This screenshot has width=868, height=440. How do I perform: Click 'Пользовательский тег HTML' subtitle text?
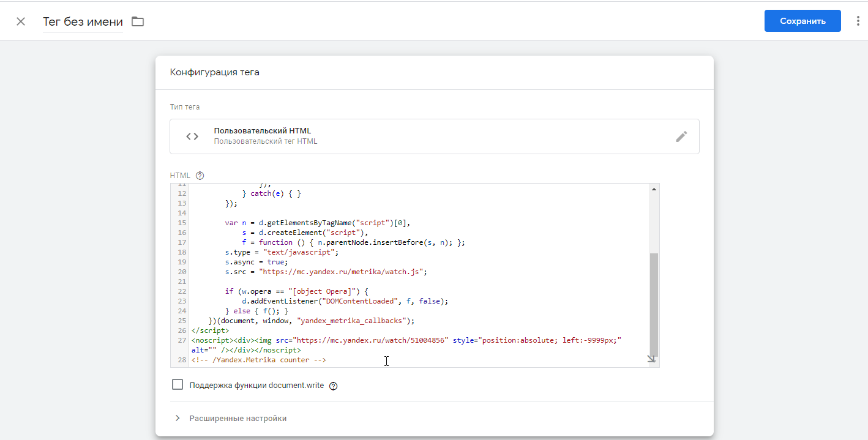pyautogui.click(x=266, y=141)
